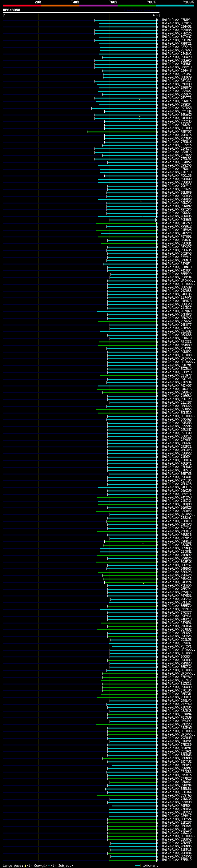This screenshot has height=868, width=197.
Task: Pick the UniRef100_A3SPA5 sequence name
Action: click(177, 728)
